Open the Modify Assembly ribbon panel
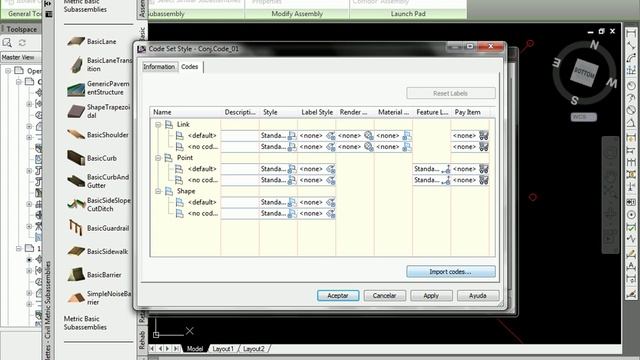 pos(297,14)
